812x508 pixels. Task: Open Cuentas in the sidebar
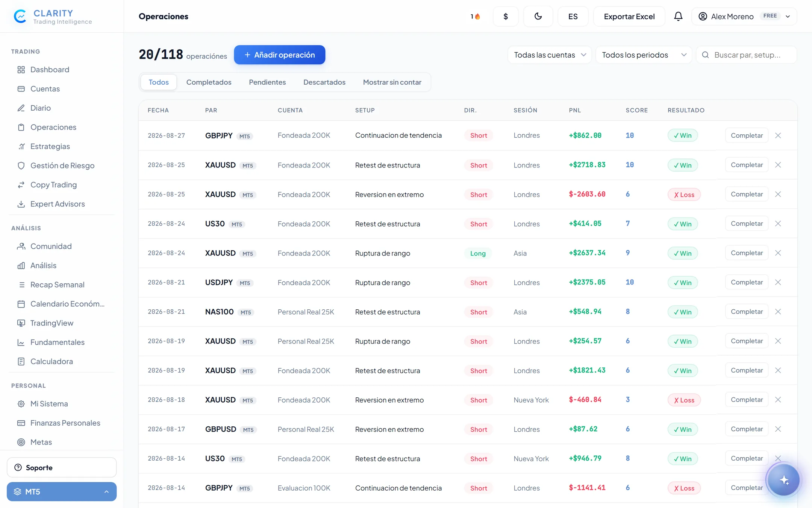tap(45, 89)
